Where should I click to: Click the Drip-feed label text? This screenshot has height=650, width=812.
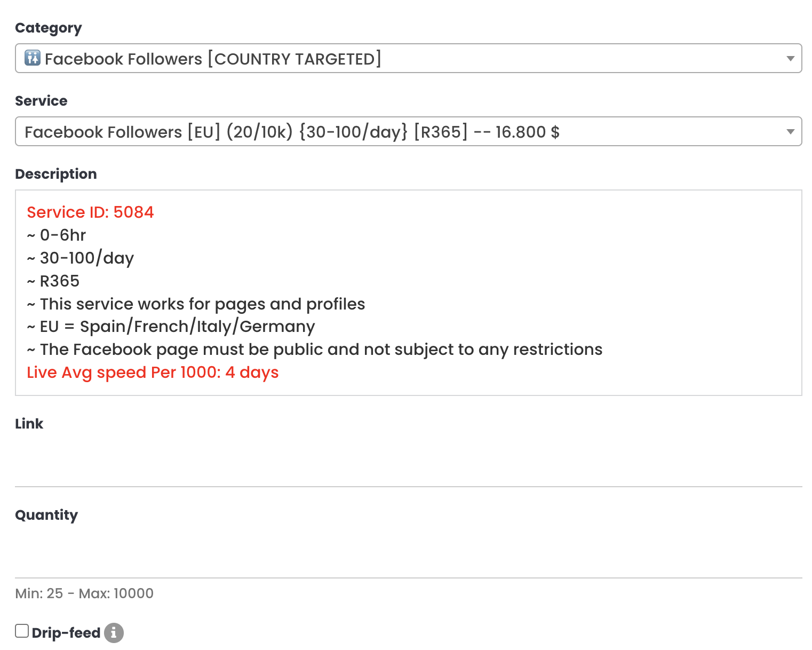pyautogui.click(x=66, y=633)
